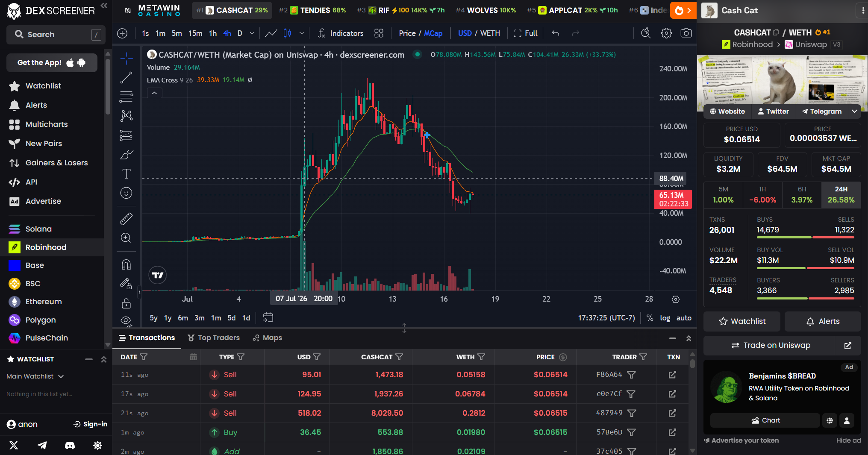Add a symbol to compare
Screen dimensions: 868x455
(122, 33)
